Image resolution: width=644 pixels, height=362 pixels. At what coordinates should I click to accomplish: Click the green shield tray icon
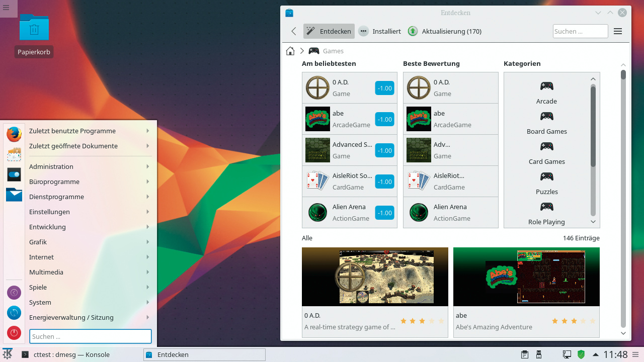tap(581, 354)
